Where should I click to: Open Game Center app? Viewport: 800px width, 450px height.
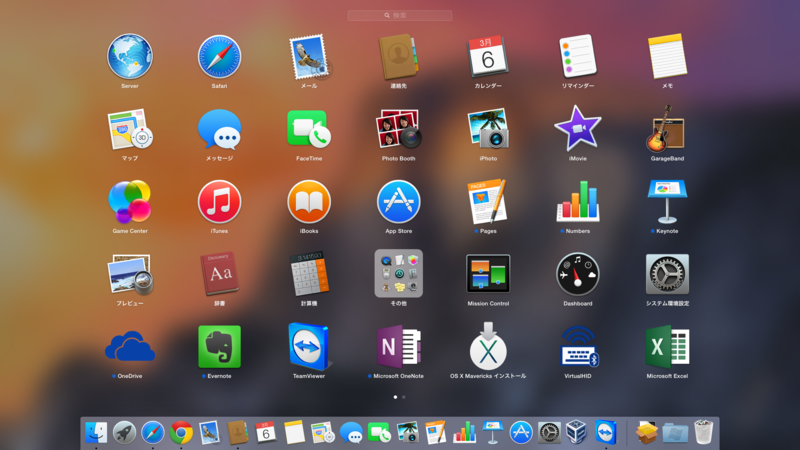(130, 202)
